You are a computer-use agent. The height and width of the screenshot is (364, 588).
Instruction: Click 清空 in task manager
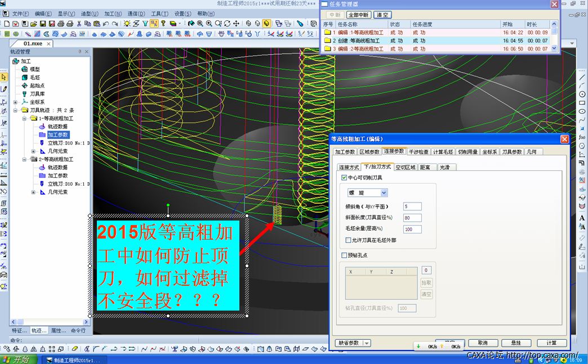coord(382,15)
